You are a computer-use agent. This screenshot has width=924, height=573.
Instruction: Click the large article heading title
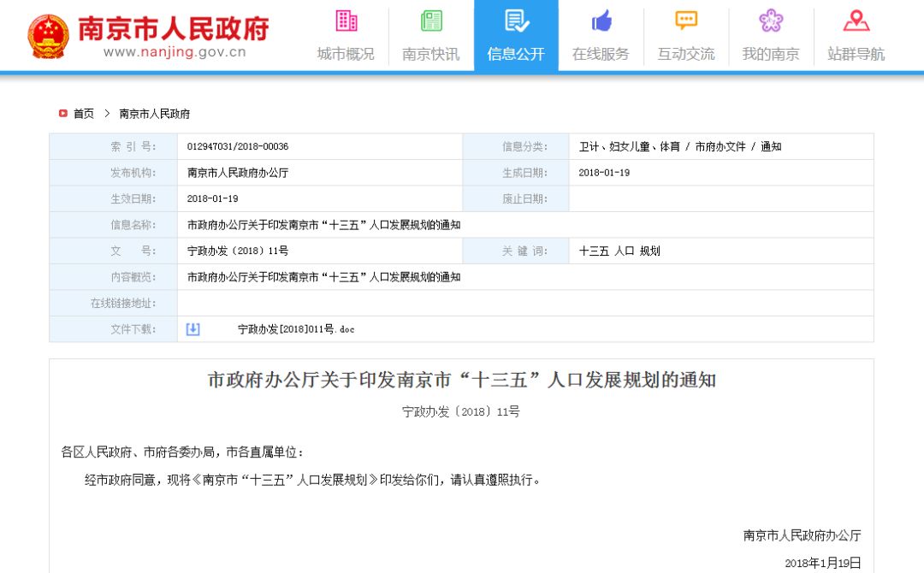[x=461, y=380]
